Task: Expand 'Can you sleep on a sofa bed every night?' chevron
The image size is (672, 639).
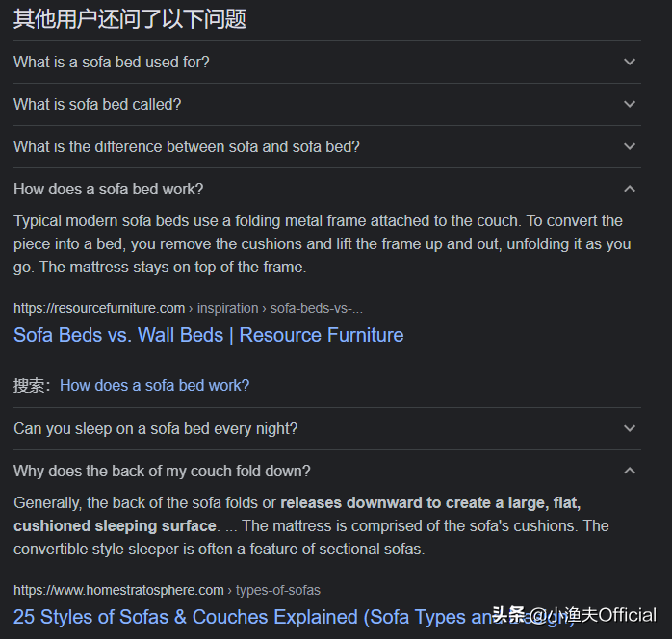Action: (629, 428)
